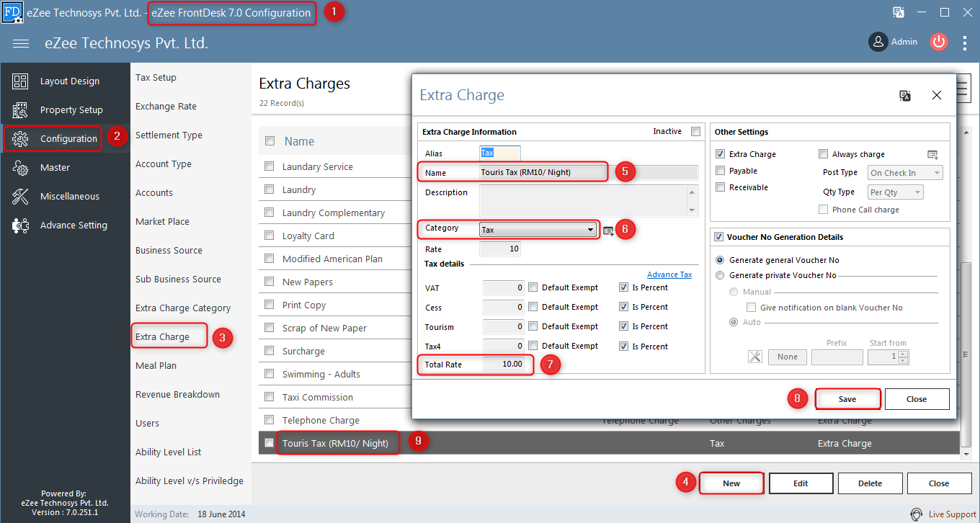980x523 pixels.
Task: Check the Payable checkbox
Action: tap(720, 171)
